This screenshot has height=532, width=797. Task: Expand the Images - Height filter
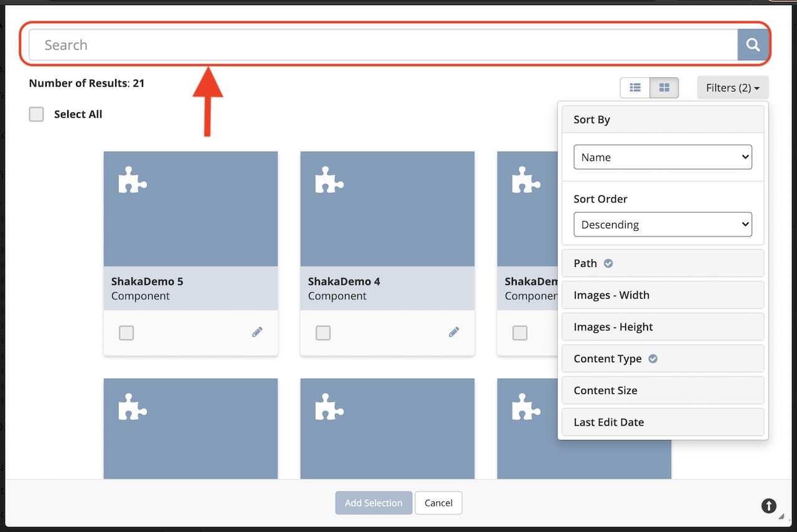(663, 327)
